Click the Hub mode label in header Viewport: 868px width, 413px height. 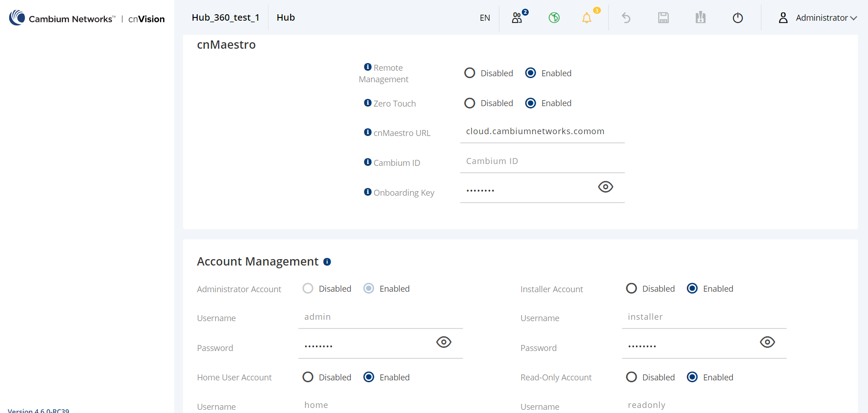[x=286, y=17]
